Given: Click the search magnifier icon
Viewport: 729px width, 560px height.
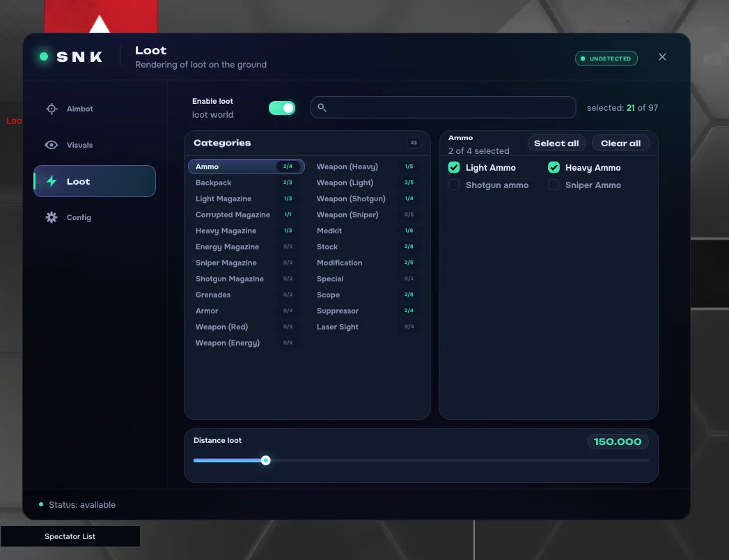Looking at the screenshot, I should [x=322, y=108].
